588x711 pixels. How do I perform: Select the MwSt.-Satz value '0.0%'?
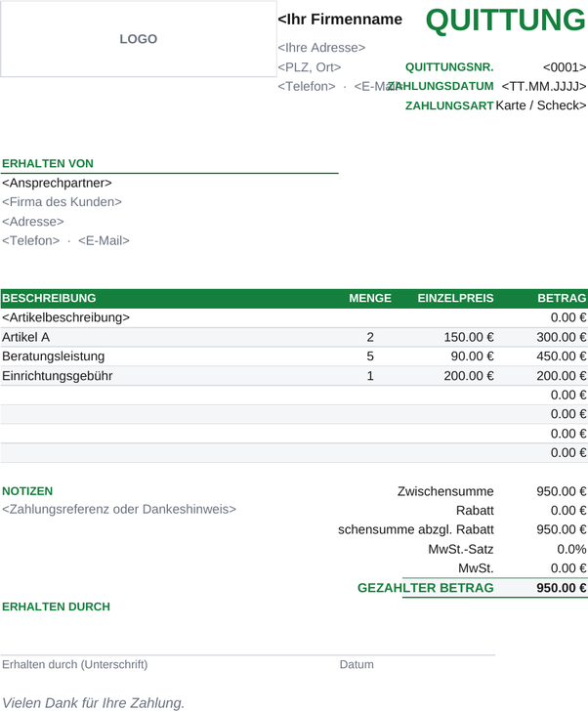pyautogui.click(x=571, y=549)
